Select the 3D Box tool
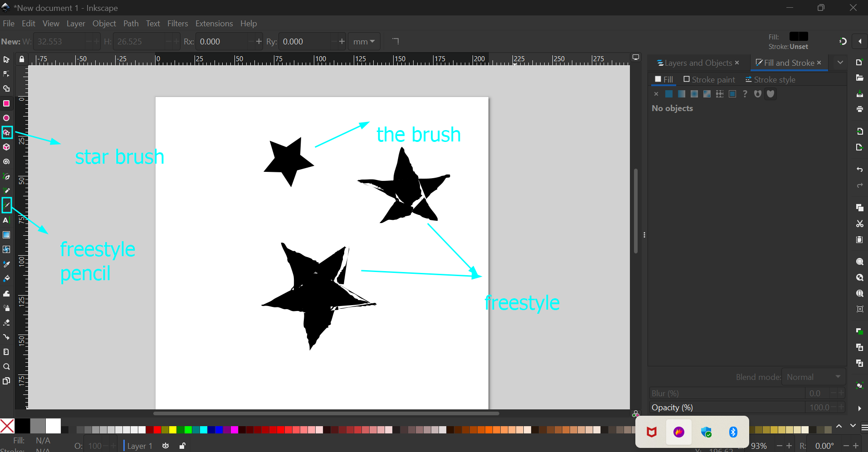 point(6,147)
